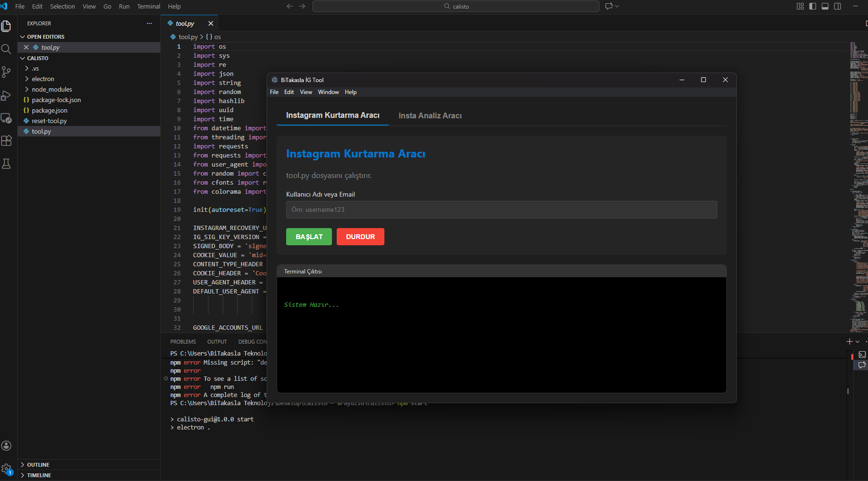Open the Extensions view

[6, 141]
